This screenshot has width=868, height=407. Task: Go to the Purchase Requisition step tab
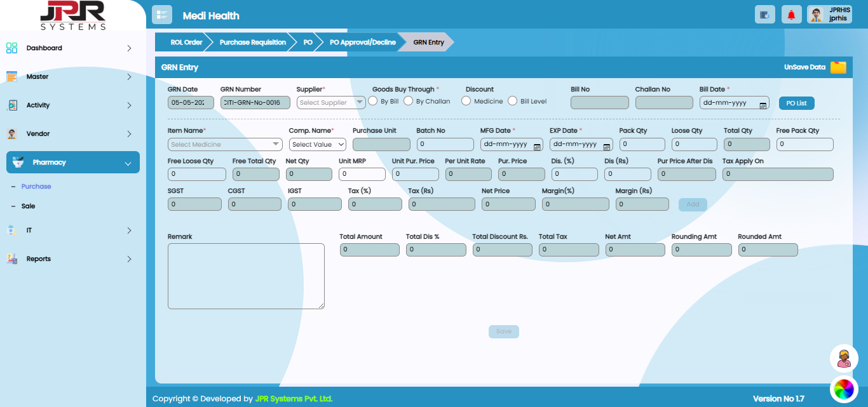click(x=252, y=43)
